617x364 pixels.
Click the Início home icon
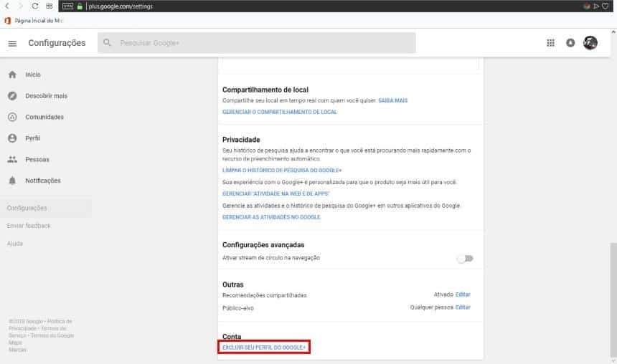12,75
